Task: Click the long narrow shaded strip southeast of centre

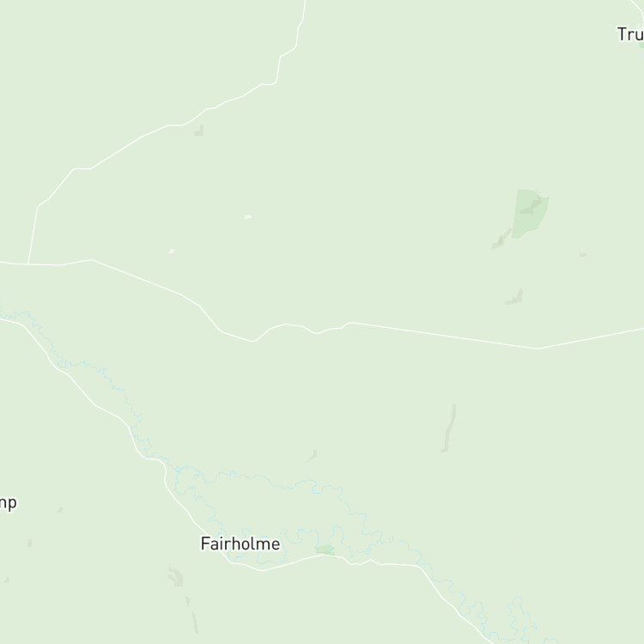Action: (x=449, y=428)
